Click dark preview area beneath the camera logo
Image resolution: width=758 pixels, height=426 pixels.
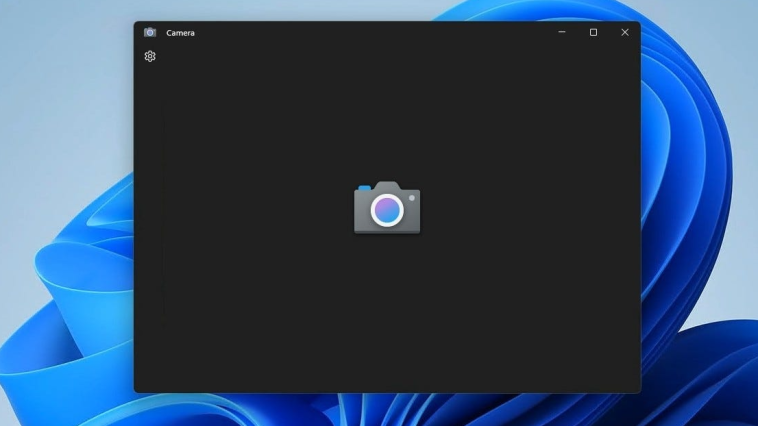pos(387,320)
